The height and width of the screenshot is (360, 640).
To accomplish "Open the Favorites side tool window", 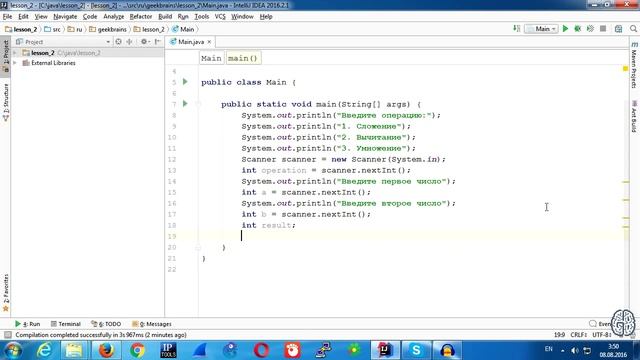I will tap(6, 293).
